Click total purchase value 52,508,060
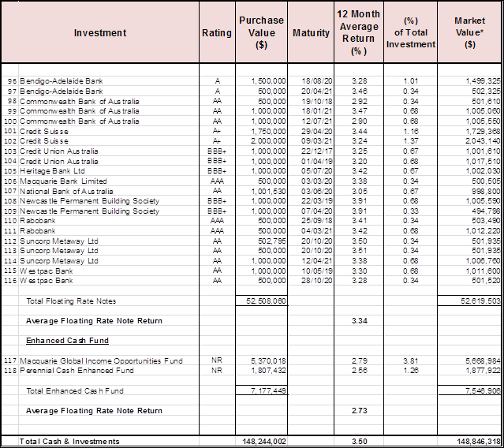504x448 pixels. click(x=266, y=301)
